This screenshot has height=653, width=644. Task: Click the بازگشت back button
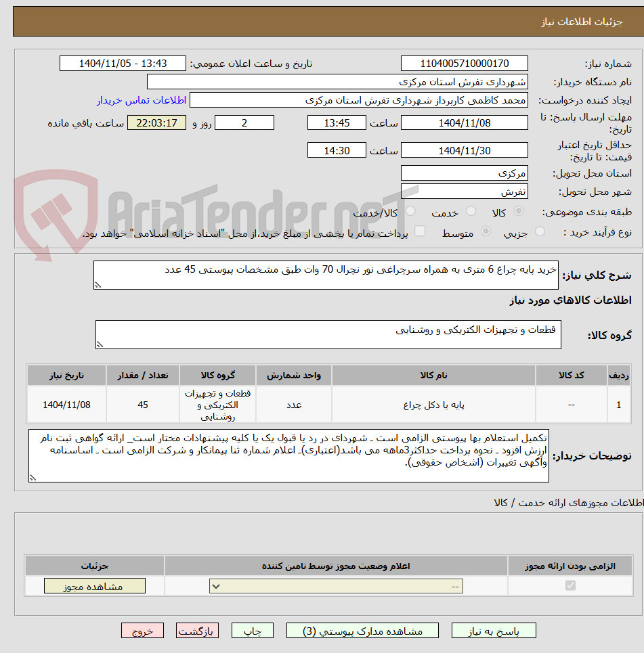[x=197, y=631]
